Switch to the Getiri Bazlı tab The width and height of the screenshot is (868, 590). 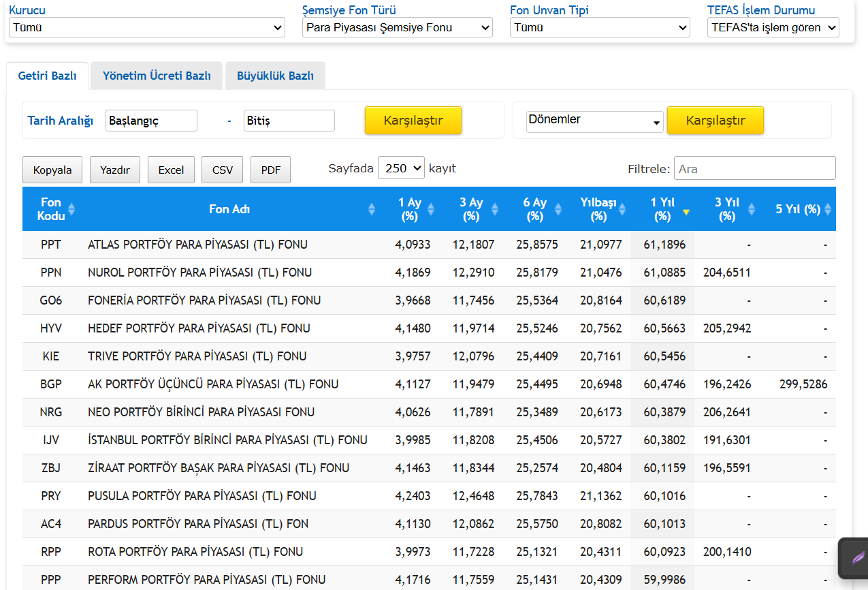48,76
